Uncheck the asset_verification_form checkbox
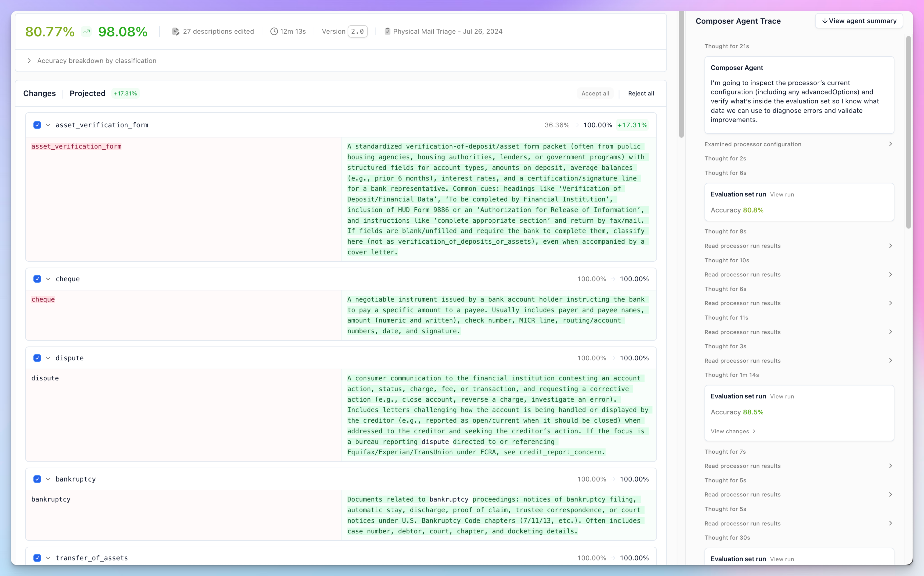The width and height of the screenshot is (924, 576). point(37,125)
